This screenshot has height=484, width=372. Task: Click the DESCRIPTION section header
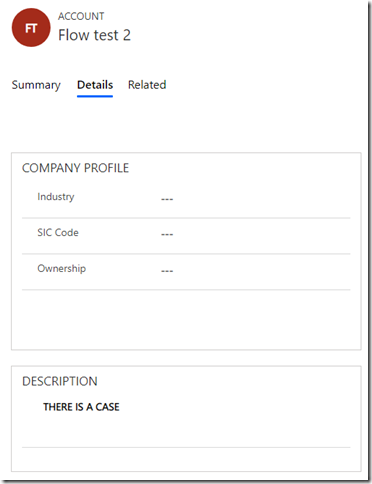[60, 381]
